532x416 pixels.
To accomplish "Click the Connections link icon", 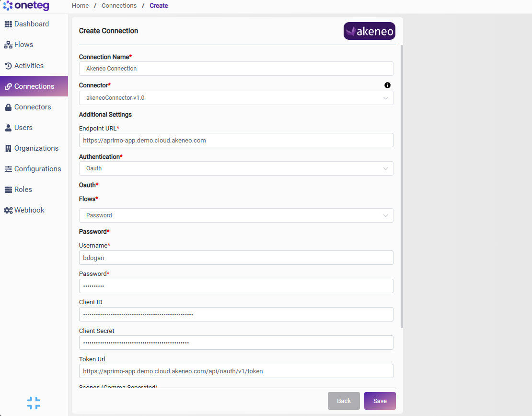I will click(8, 86).
